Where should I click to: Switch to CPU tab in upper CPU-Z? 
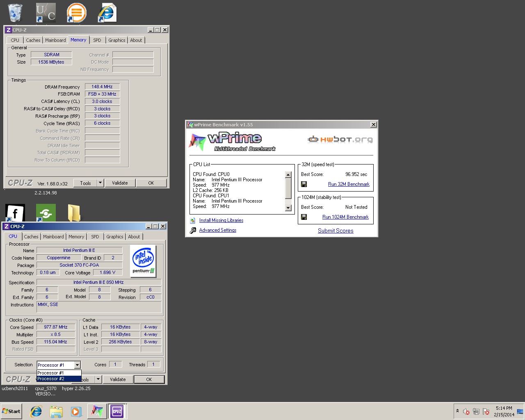click(15, 40)
